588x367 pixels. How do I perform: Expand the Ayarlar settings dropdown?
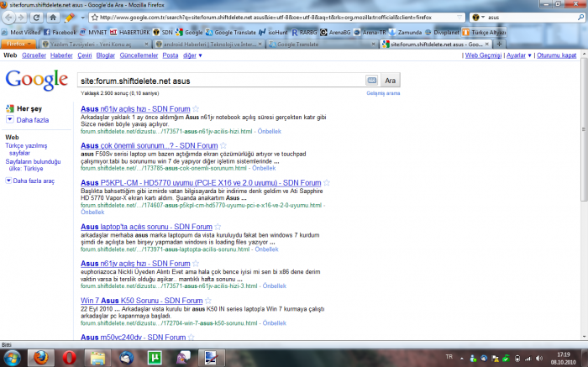click(519, 55)
